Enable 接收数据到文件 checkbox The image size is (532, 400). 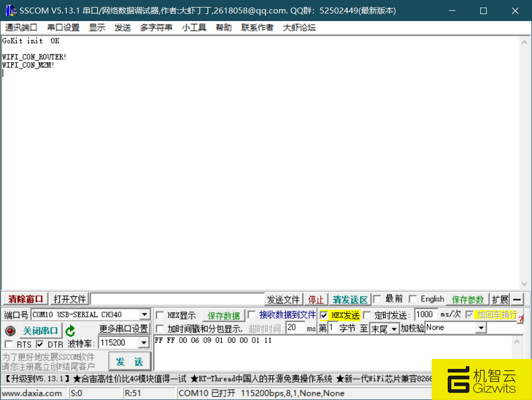coord(251,315)
